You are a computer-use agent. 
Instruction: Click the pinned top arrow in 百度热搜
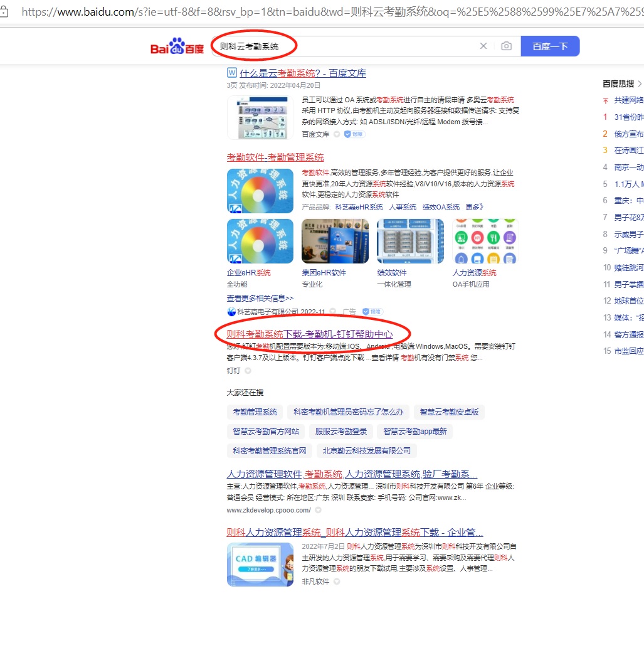(606, 100)
